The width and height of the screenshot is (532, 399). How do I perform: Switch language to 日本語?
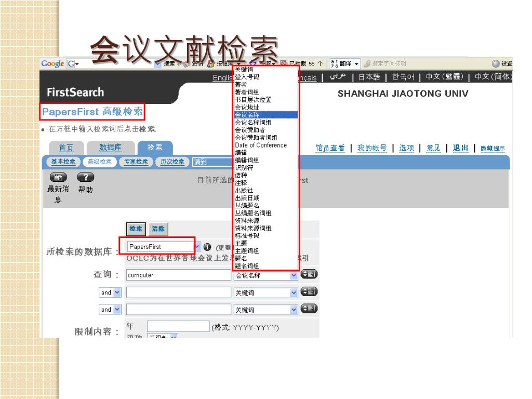[x=369, y=77]
